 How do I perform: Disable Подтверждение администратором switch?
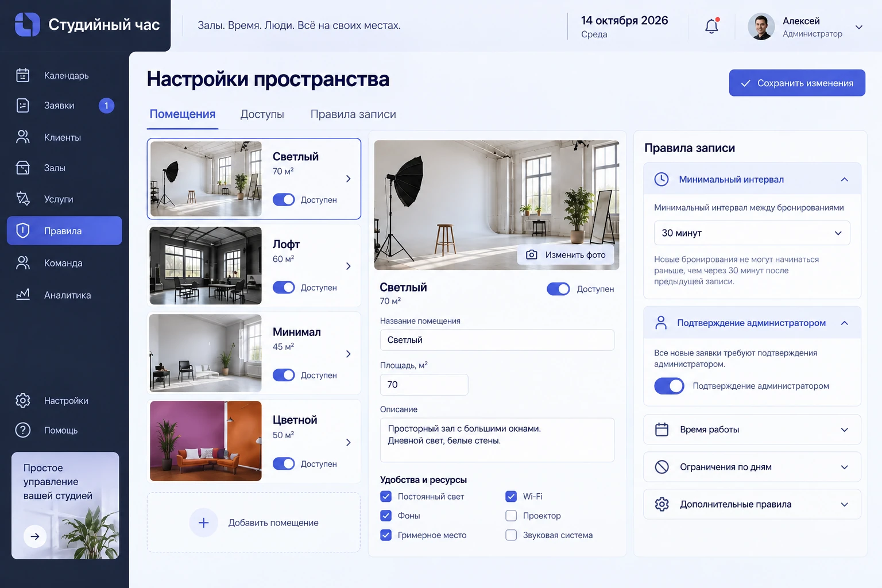[669, 386]
